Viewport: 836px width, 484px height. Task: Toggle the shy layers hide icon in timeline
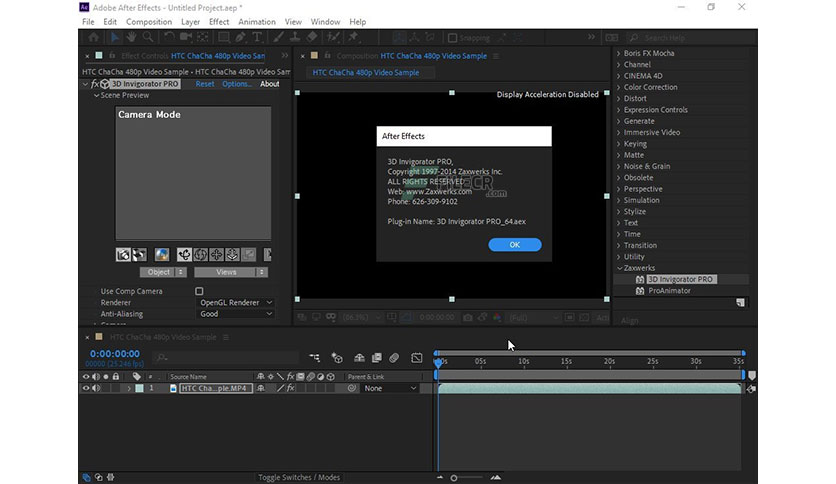coord(359,358)
